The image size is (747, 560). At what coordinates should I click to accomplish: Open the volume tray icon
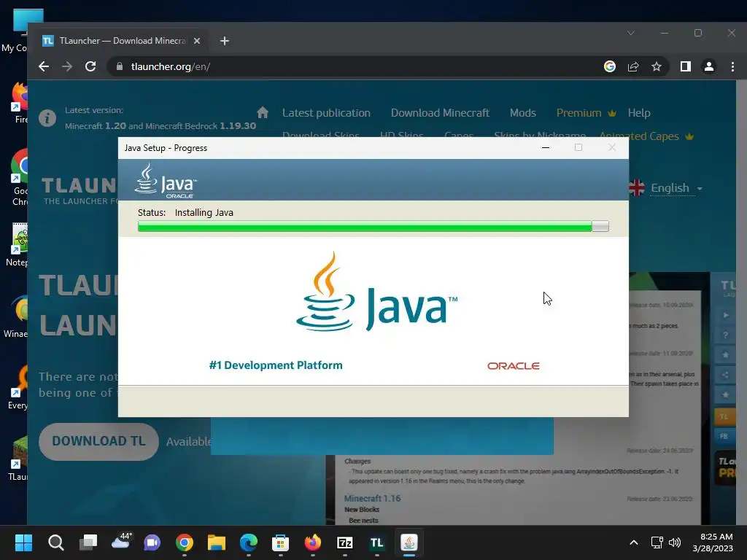675,542
